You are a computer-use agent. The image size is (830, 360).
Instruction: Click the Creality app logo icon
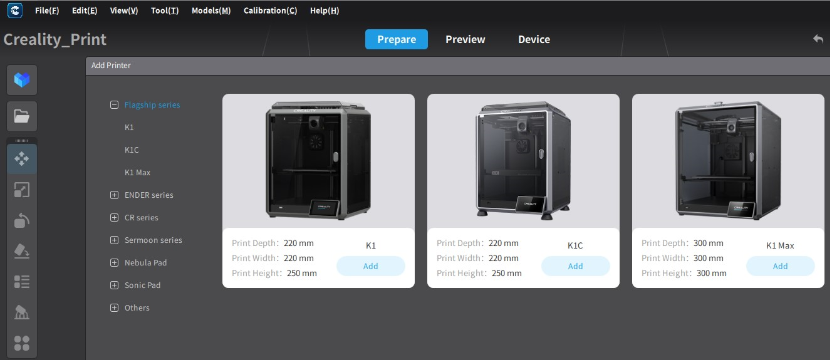click(x=15, y=10)
